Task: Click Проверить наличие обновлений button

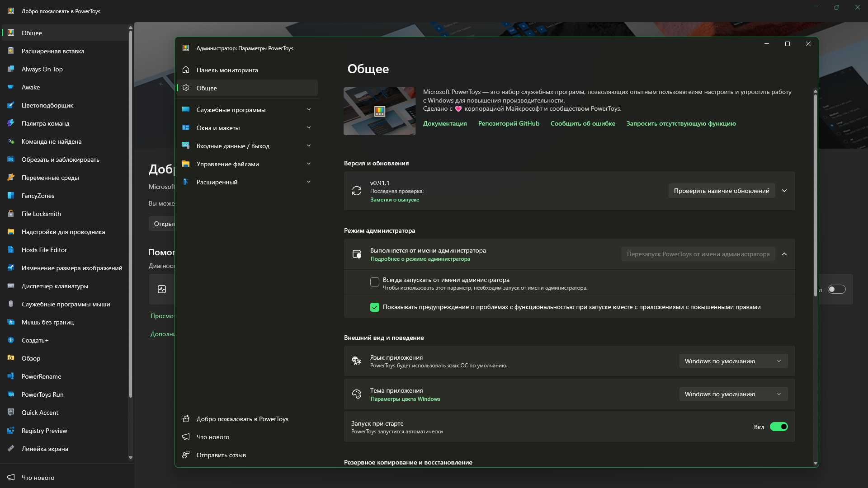Action: pyautogui.click(x=722, y=191)
